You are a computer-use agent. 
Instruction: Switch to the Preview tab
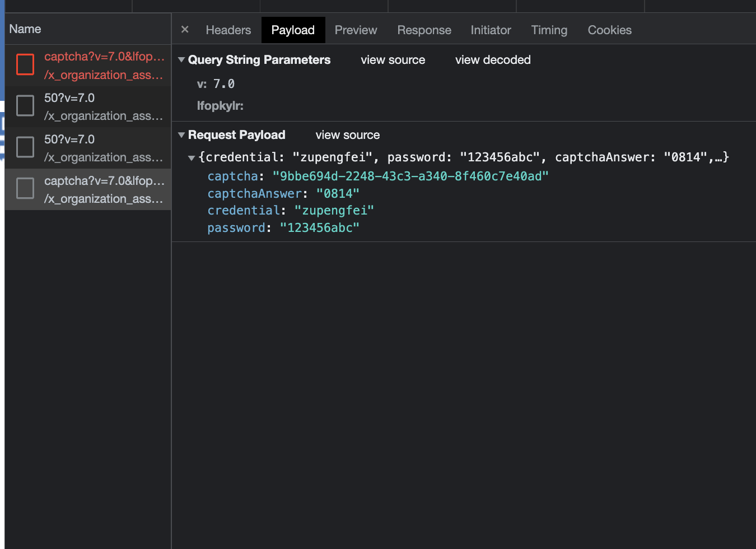pos(356,30)
